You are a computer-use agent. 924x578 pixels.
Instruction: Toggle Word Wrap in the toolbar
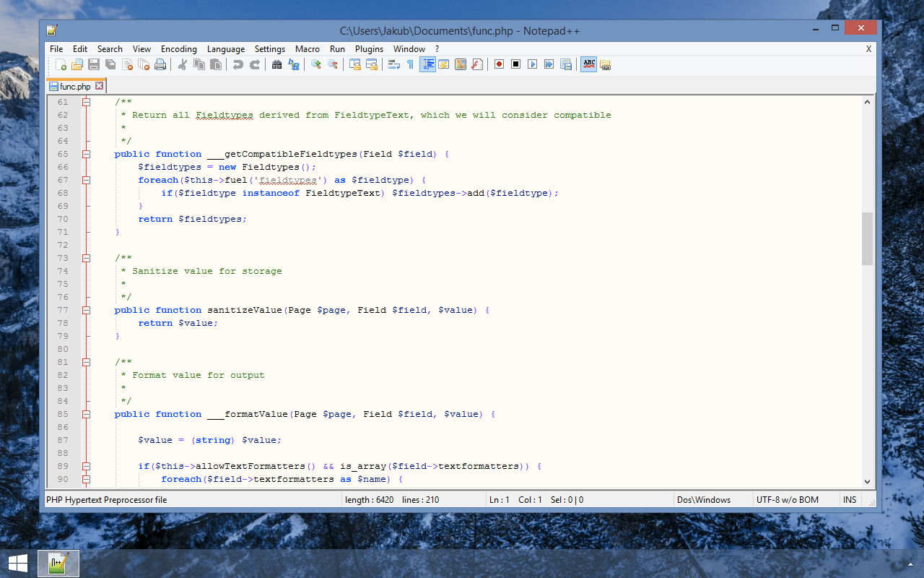393,64
